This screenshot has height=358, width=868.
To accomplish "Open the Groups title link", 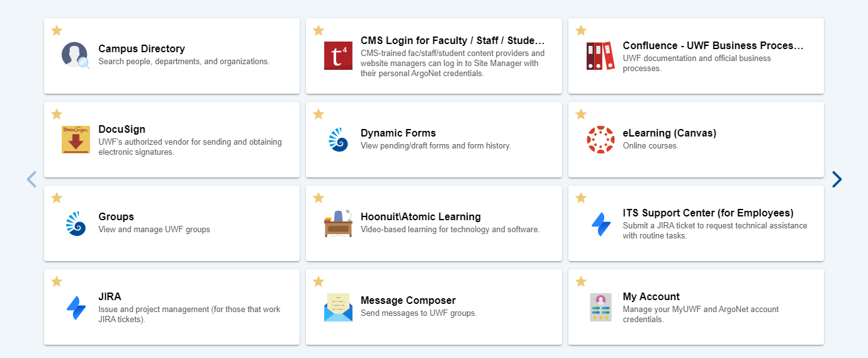I will pyautogui.click(x=116, y=216).
